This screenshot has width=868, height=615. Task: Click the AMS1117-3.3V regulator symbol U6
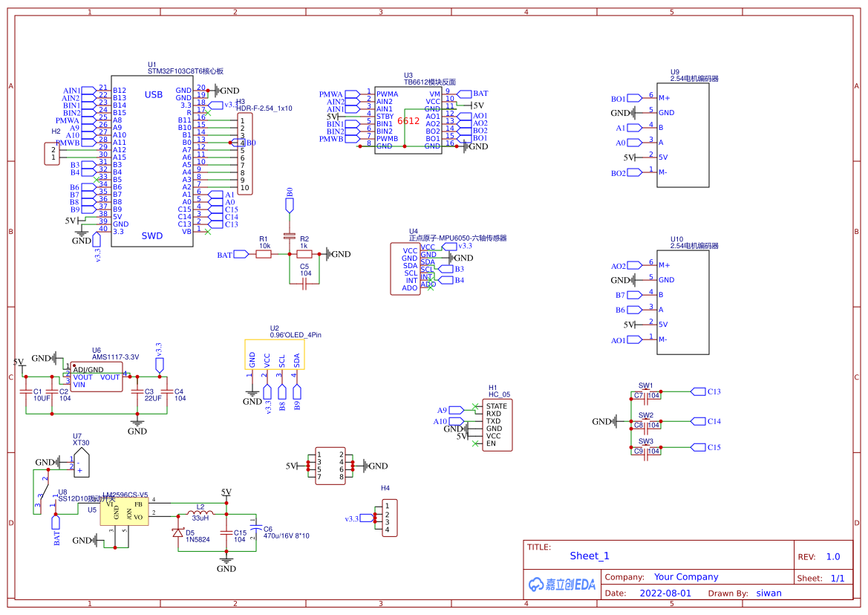(97, 375)
